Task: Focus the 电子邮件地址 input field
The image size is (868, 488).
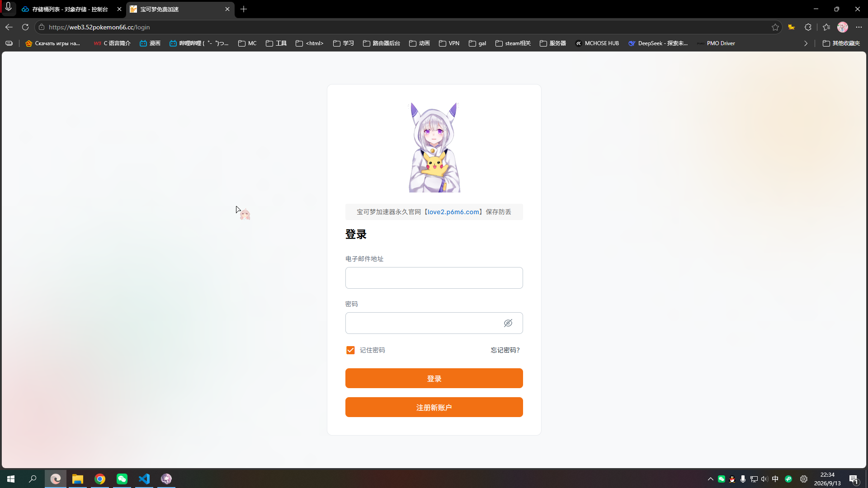Action: pos(434,278)
